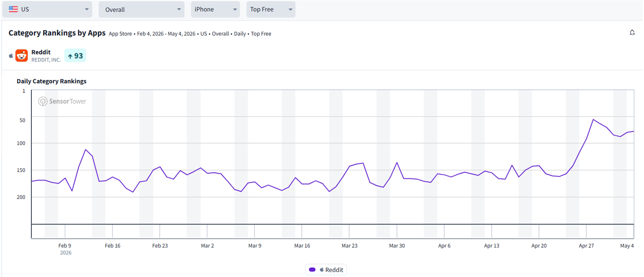Click the Reddit app icon in header
644x277 pixels.
point(22,55)
